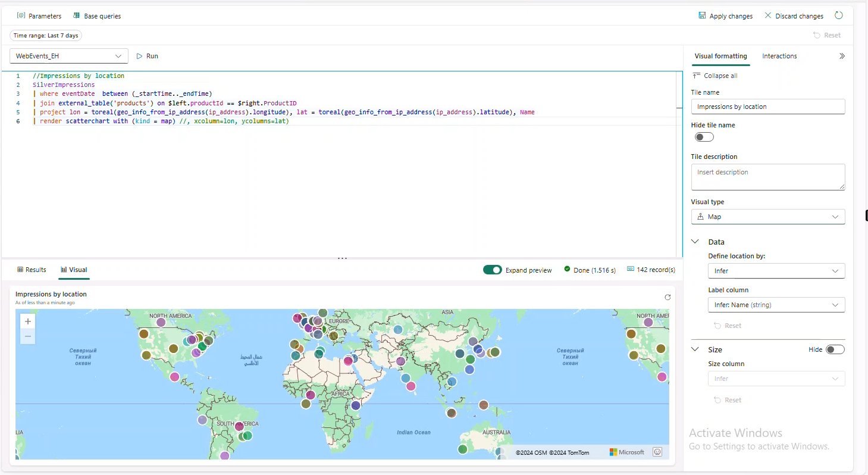
Task: Click Apply changes
Action: [725, 16]
